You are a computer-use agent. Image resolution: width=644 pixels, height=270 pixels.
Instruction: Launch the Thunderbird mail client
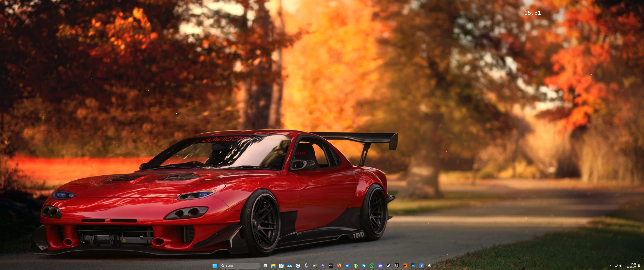348,266
